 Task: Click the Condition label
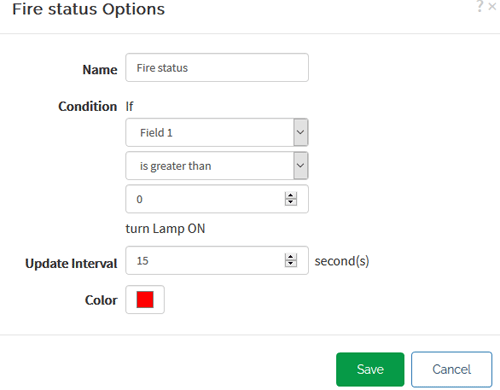point(88,106)
